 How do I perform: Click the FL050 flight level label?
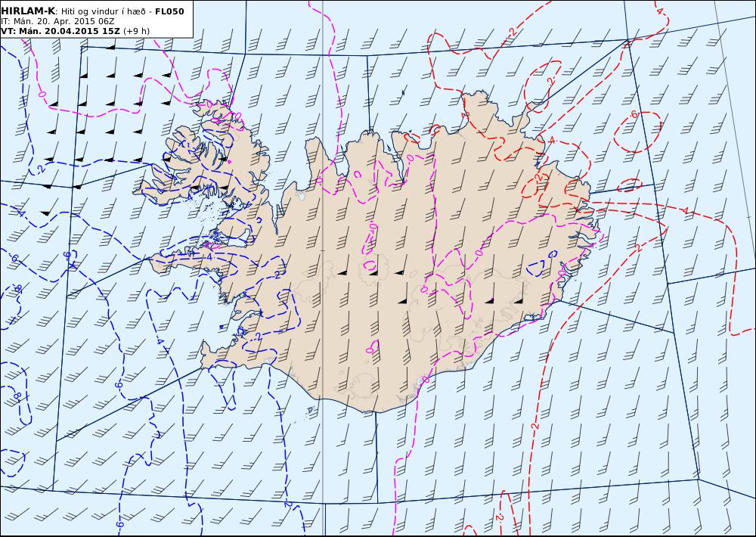(x=169, y=11)
